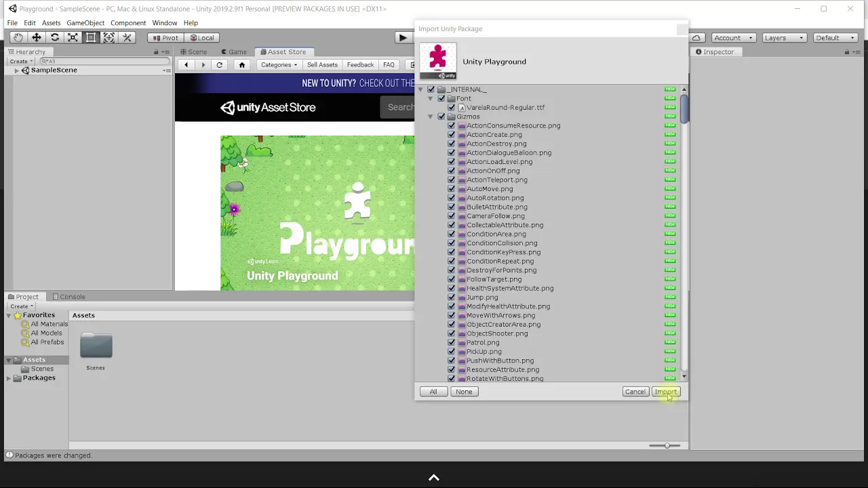Collapse the Assets folder in Project
868x488 pixels.
[x=9, y=360]
